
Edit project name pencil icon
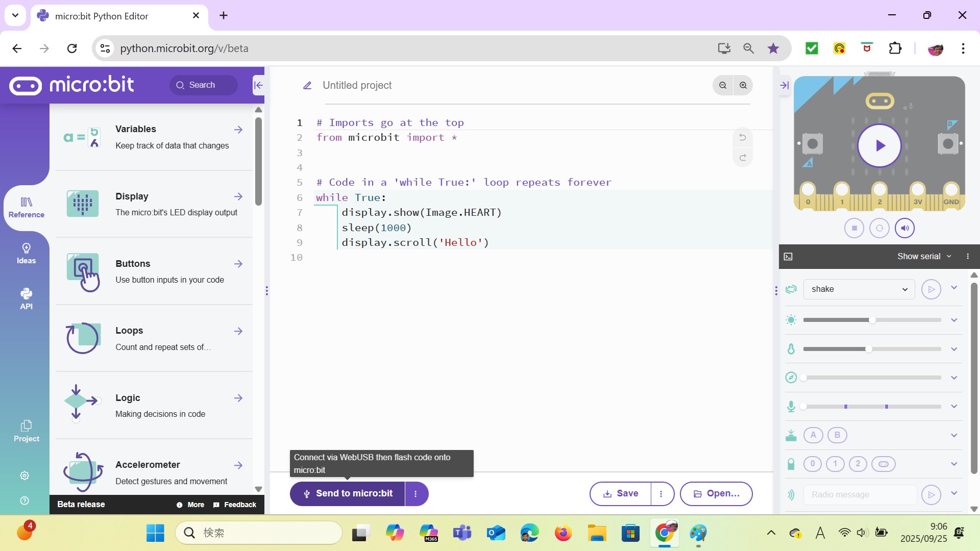coord(307,86)
